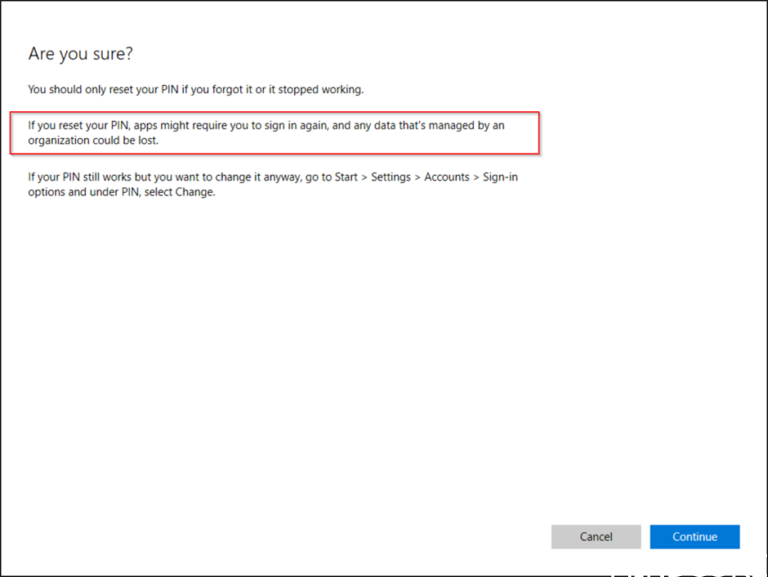Click "Sign-in" at end of the path line
The height and width of the screenshot is (577, 768).
[501, 177]
